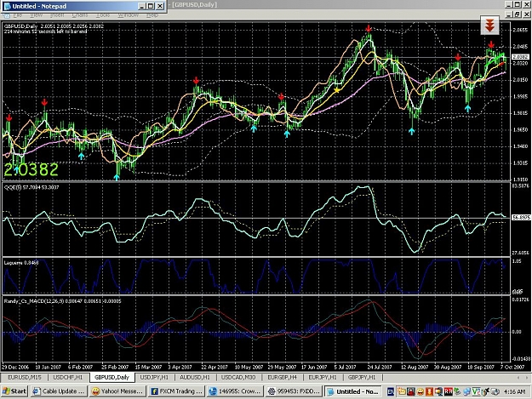Open the EURJPY,H1 chart tab
The height and width of the screenshot is (399, 532).
(x=323, y=377)
